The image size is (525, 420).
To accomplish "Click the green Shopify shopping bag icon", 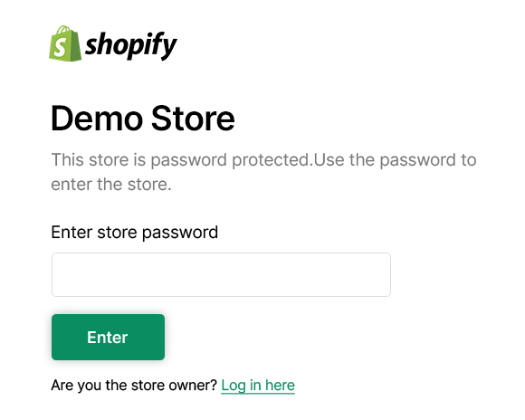I will 65,43.
